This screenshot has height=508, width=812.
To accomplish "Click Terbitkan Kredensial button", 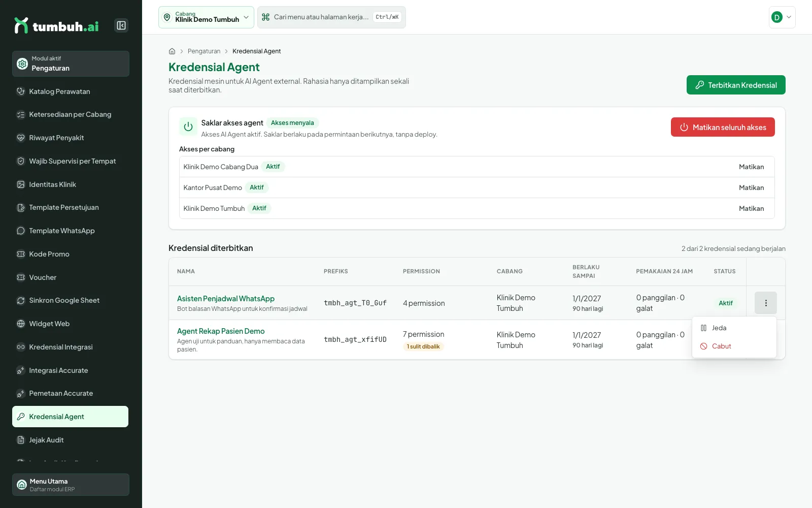I will pyautogui.click(x=736, y=85).
